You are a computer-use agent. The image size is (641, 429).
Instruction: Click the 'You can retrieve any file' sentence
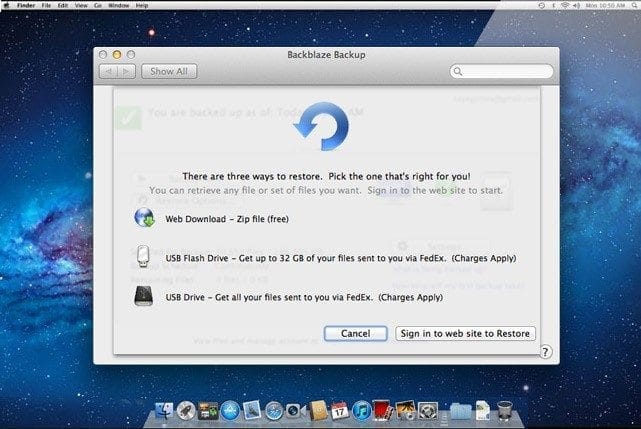click(x=326, y=190)
